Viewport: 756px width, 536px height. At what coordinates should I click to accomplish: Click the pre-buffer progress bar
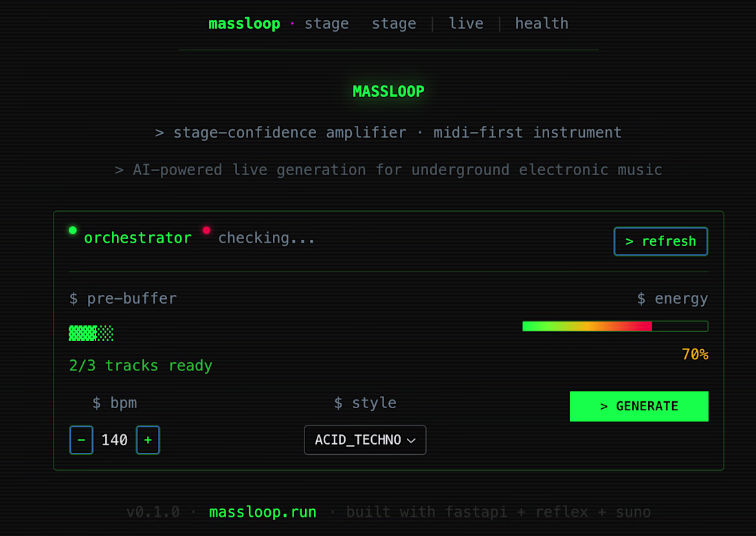(x=91, y=333)
